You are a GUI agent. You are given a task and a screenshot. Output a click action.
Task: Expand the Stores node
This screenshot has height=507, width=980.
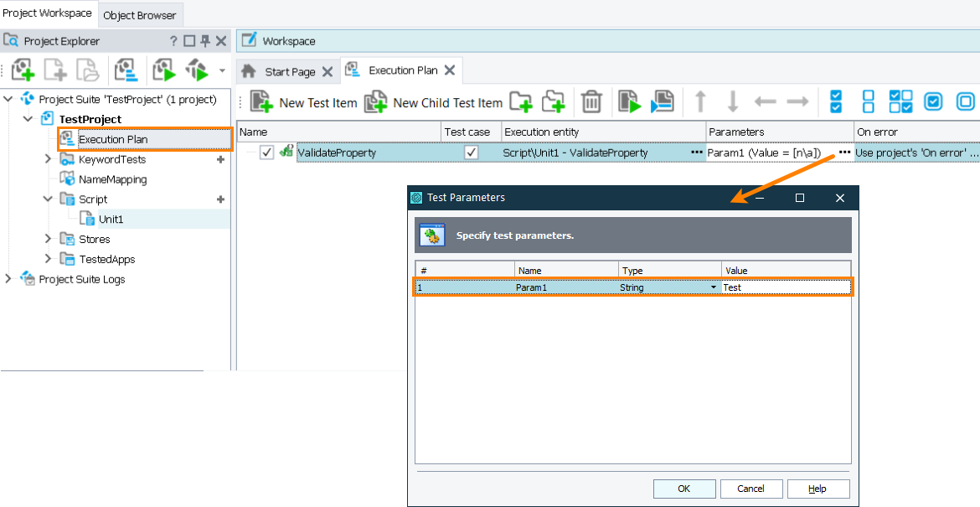coord(49,239)
